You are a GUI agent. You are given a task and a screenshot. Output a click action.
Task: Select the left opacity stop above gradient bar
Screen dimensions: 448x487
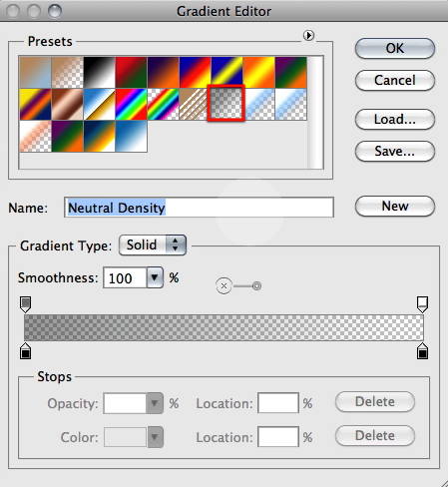tap(26, 304)
